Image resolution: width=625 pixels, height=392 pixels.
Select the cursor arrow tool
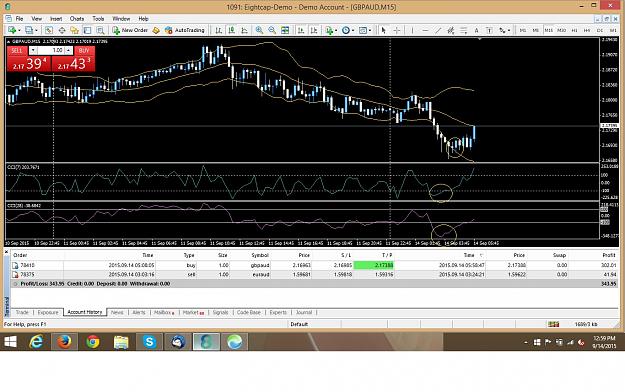[x=383, y=30]
